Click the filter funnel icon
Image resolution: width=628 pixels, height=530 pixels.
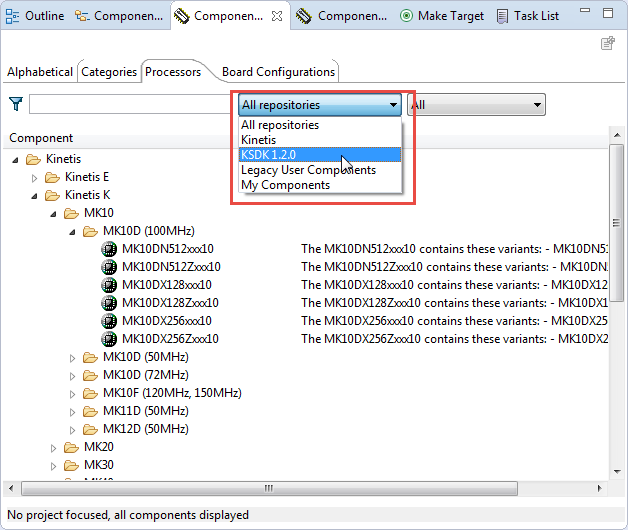(x=16, y=104)
